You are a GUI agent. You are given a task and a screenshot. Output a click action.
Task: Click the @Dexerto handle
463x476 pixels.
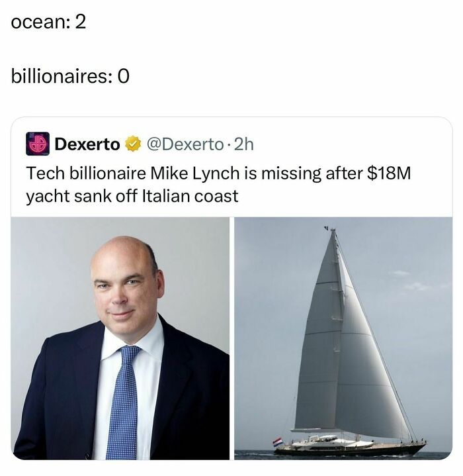coord(181,144)
